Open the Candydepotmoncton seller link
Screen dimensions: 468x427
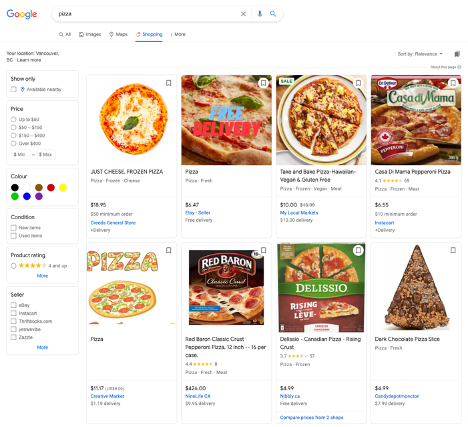pyautogui.click(x=397, y=396)
